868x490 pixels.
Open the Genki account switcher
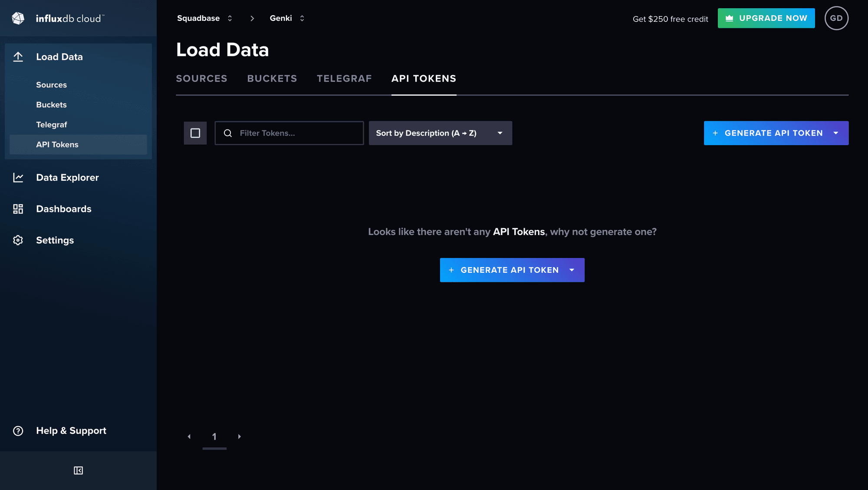coord(287,18)
